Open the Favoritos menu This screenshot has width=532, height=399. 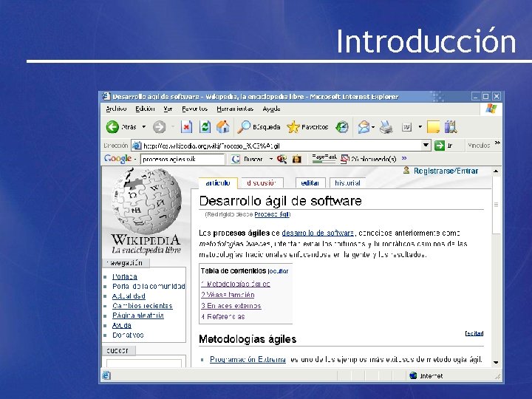pyautogui.click(x=194, y=109)
